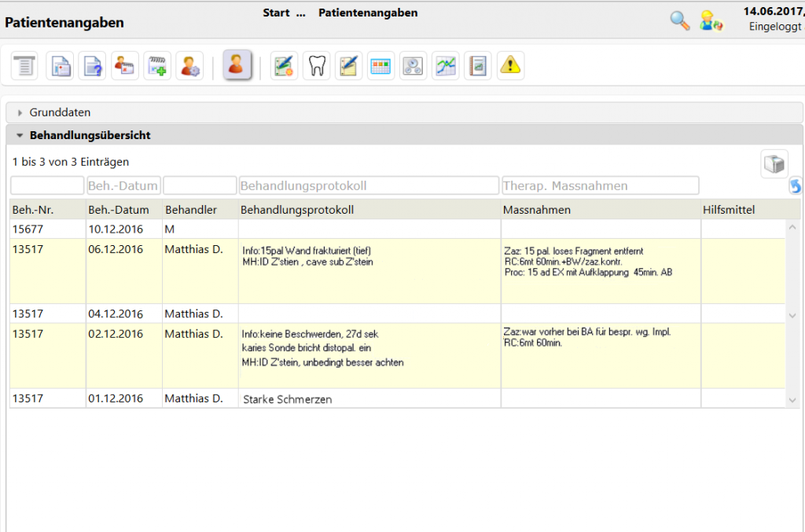Screen dimensions: 805x532
Task: Click the user with gear settings icon
Action: [x=189, y=66]
